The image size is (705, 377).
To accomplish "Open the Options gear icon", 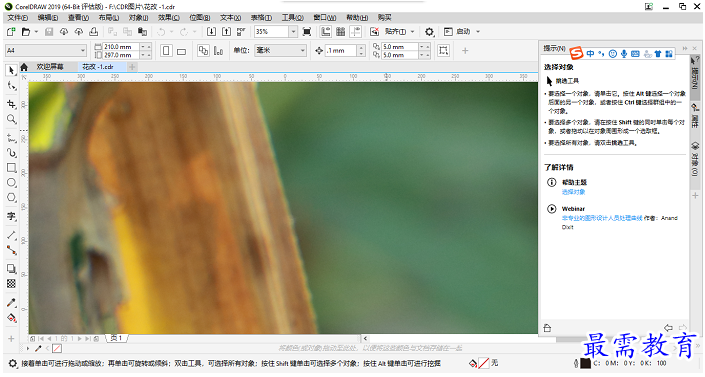I will [x=429, y=31].
